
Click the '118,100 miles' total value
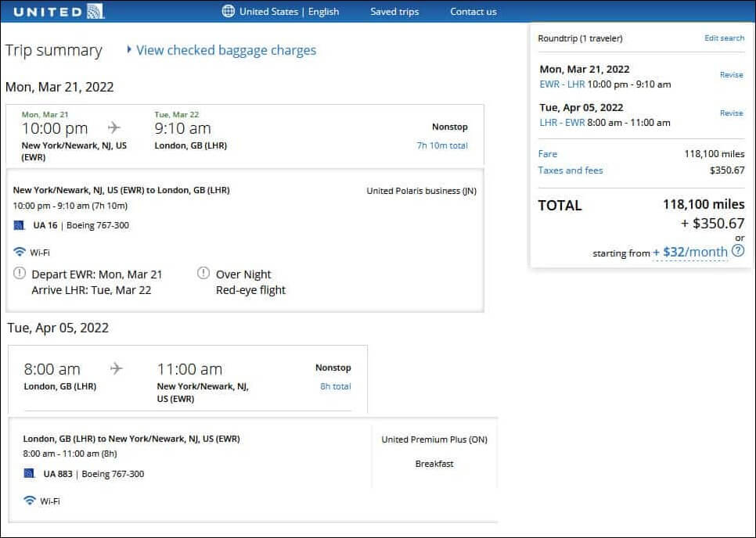click(704, 204)
